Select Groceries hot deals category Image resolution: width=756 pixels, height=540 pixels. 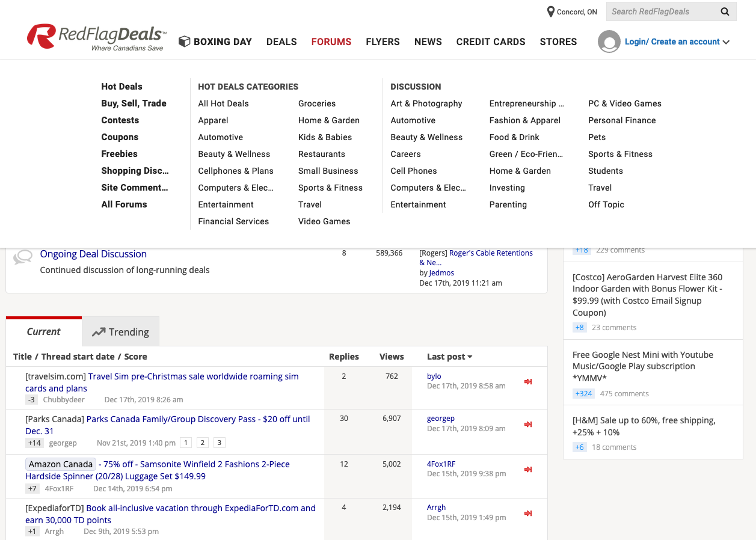tap(317, 103)
